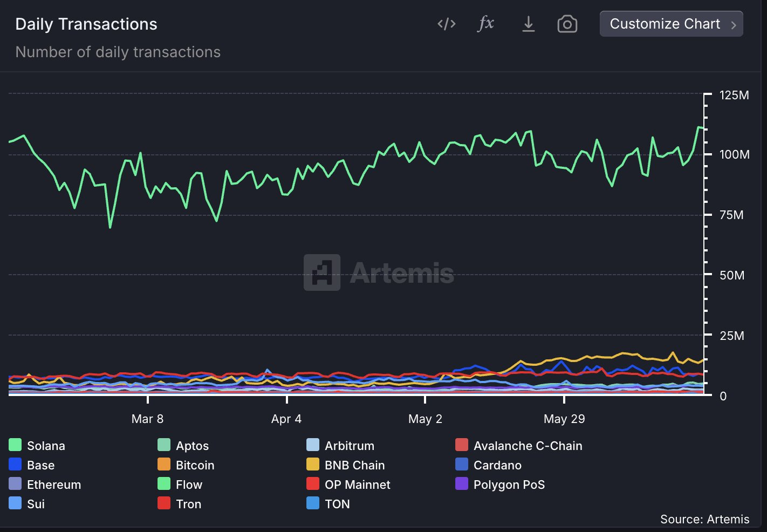Toggle TON series color swatch
Screen dimensions: 767x532
tap(313, 503)
